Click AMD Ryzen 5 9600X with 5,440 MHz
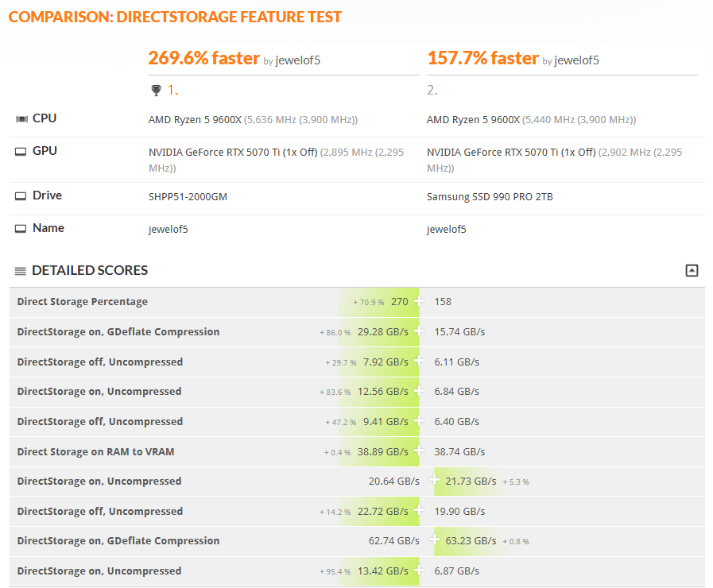This screenshot has height=588, width=713. click(531, 119)
